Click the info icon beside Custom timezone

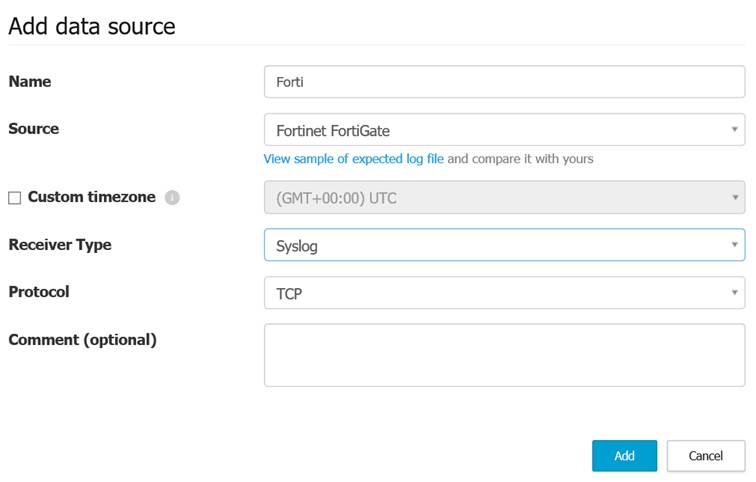(x=172, y=198)
